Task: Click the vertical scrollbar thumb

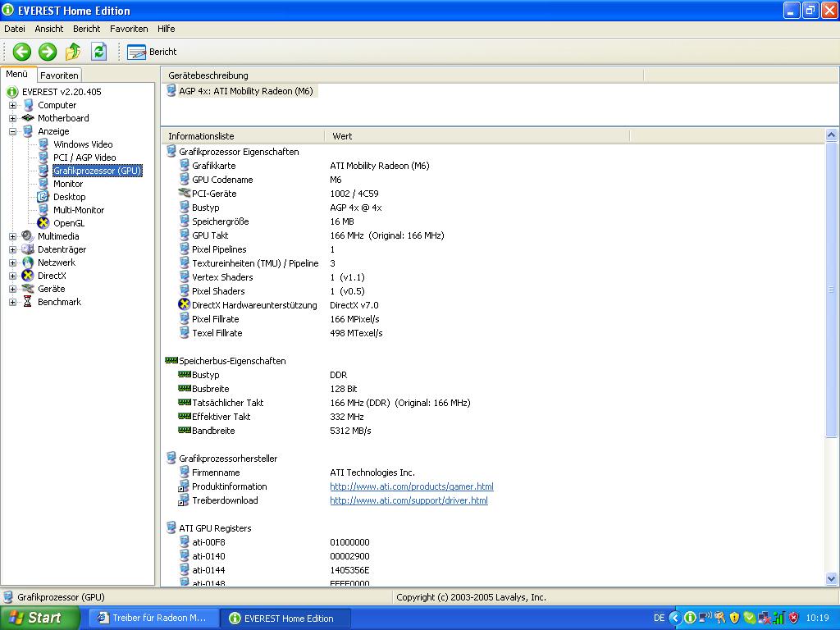Action: (831, 290)
